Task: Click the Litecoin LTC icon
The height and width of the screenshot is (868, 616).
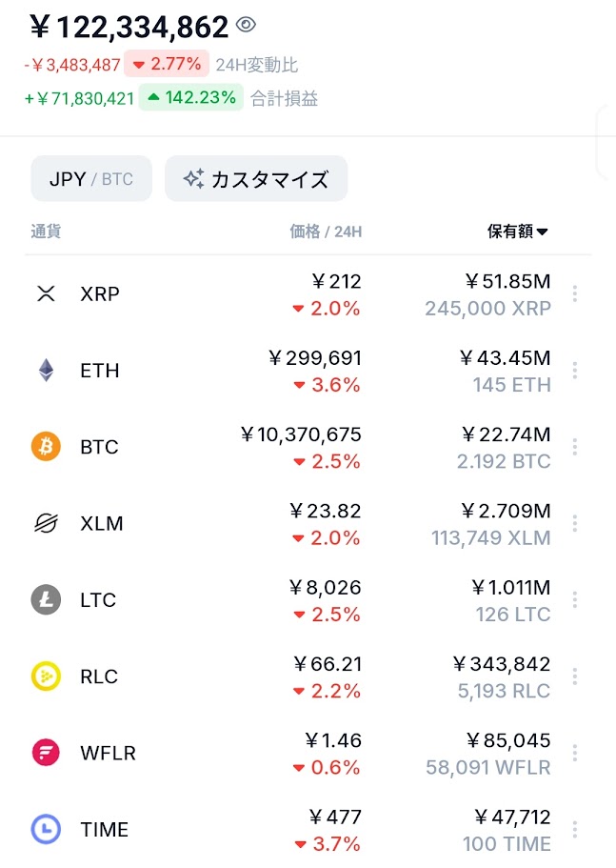Action: [46, 599]
